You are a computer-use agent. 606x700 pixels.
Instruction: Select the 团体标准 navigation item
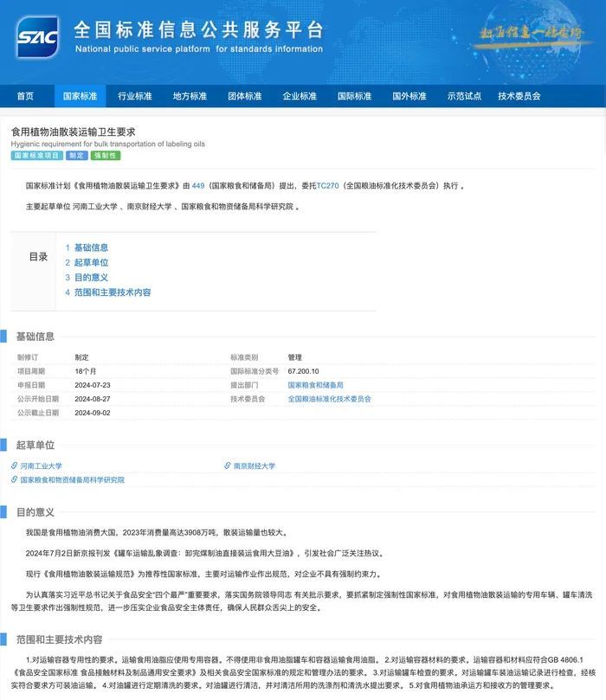(244, 96)
